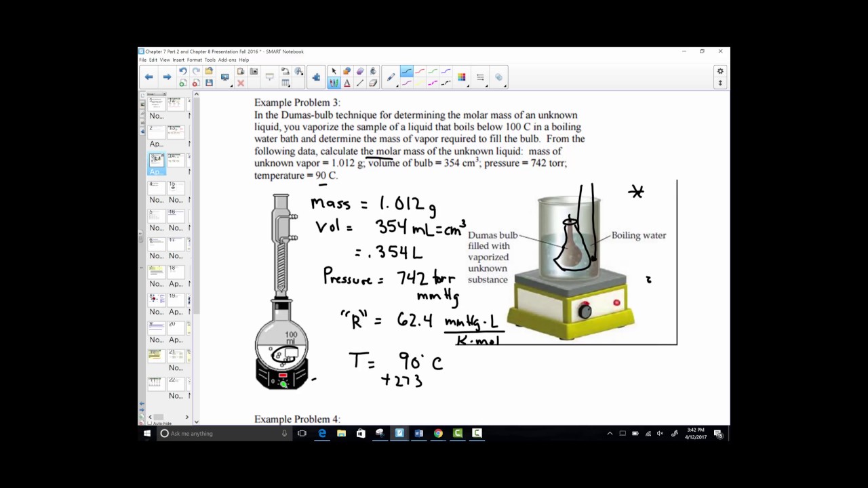Open the Tools menu
Image resolution: width=868 pixels, height=488 pixels.
210,60
